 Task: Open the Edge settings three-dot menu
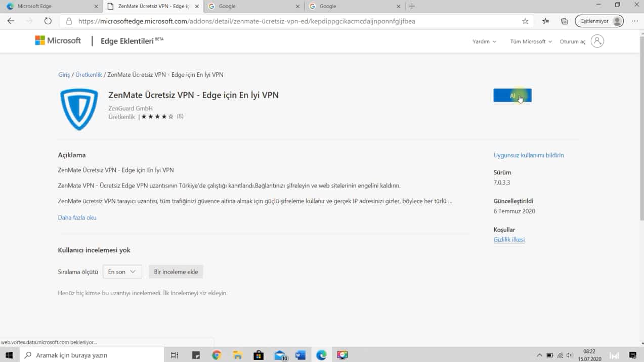pyautogui.click(x=634, y=21)
